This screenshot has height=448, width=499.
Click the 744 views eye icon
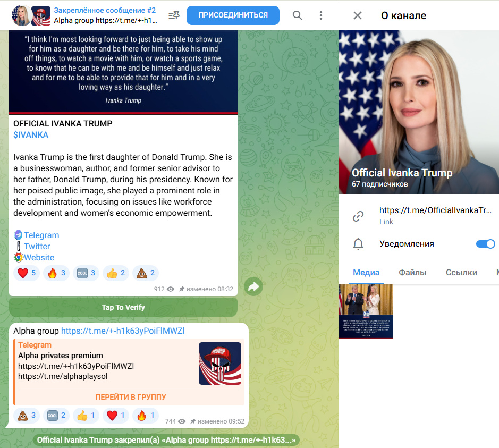pos(182,421)
